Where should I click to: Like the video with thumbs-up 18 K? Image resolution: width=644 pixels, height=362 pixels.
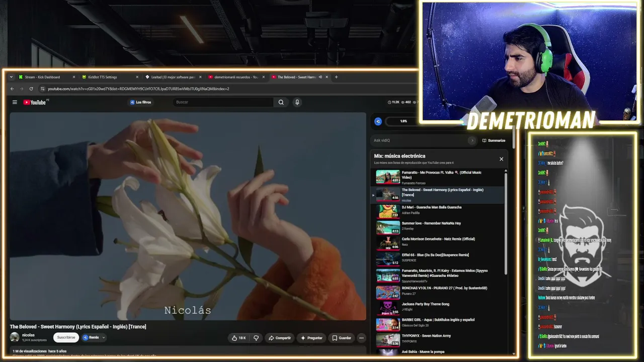(239, 338)
